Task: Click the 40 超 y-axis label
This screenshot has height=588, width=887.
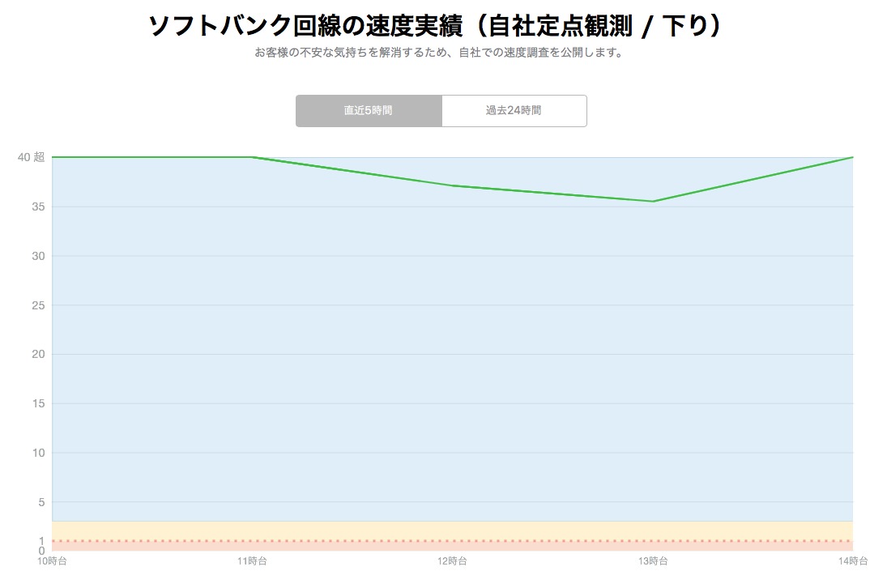Action: tap(31, 157)
